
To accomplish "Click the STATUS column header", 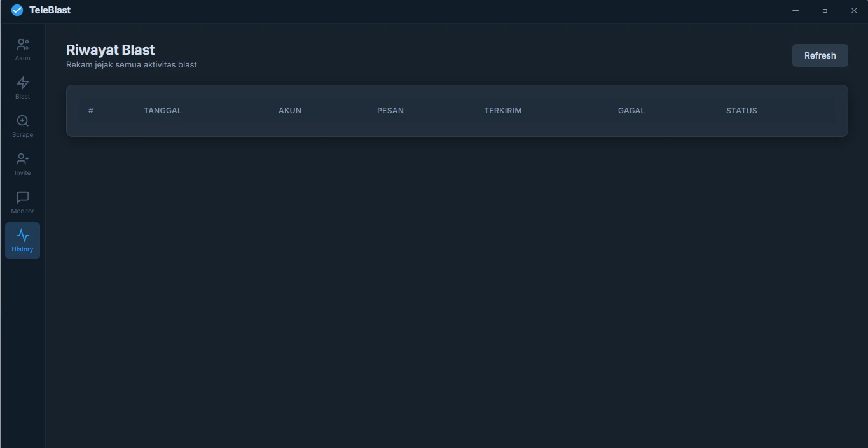I will click(741, 111).
